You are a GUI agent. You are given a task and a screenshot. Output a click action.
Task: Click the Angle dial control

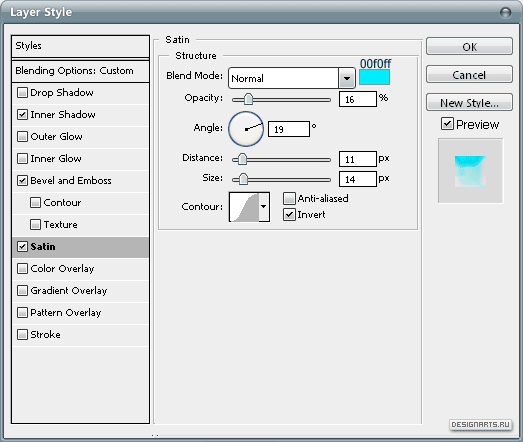coord(246,129)
